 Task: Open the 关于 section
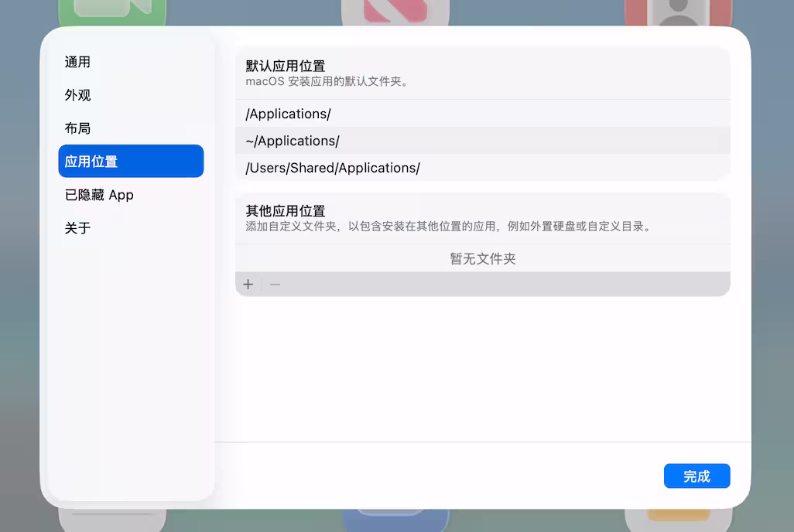131,227
